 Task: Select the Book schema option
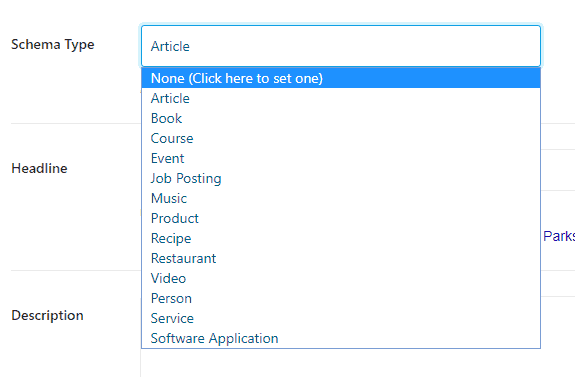(341, 118)
